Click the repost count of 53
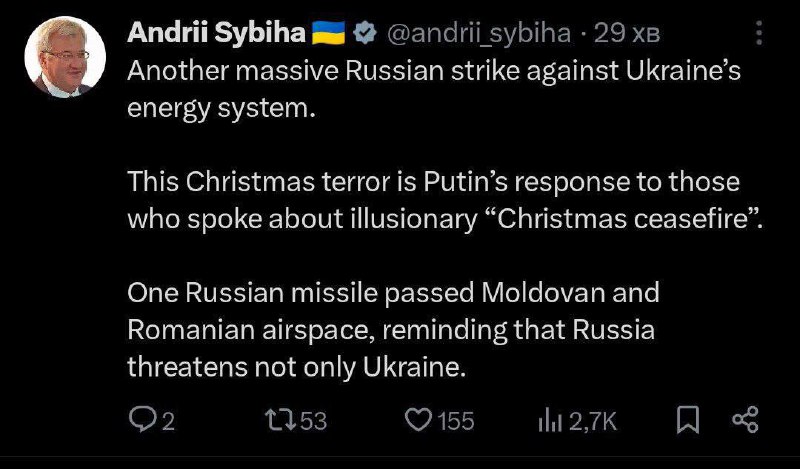The image size is (800, 469). [313, 421]
